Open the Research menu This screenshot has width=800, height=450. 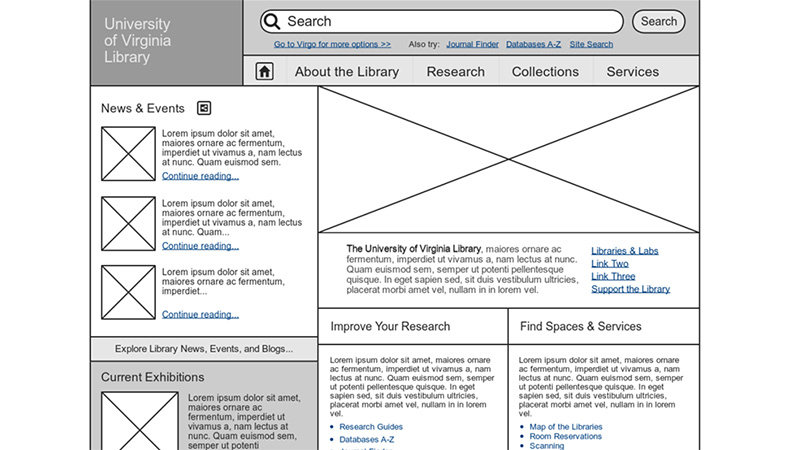point(456,72)
